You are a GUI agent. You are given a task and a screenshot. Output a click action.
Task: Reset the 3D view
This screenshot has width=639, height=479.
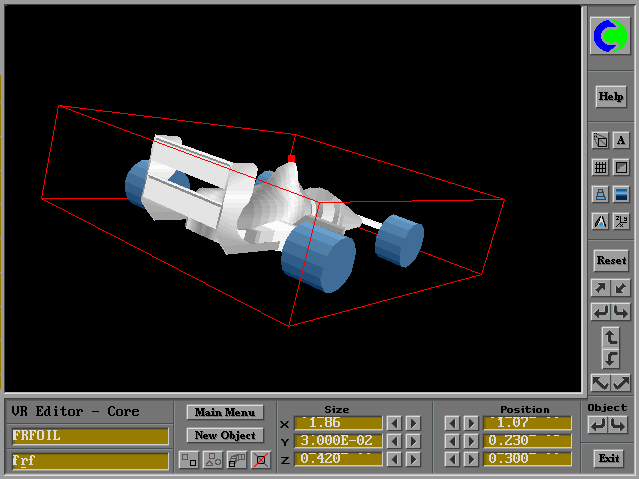click(x=610, y=260)
